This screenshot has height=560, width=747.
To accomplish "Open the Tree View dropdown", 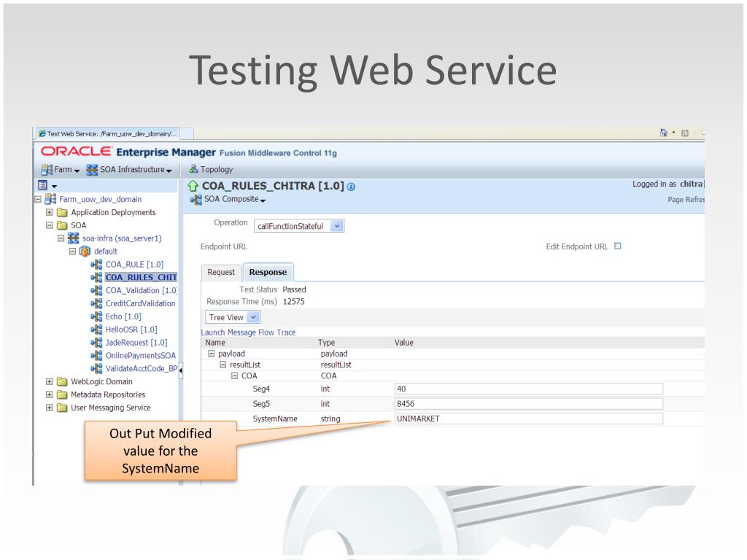I will [233, 317].
